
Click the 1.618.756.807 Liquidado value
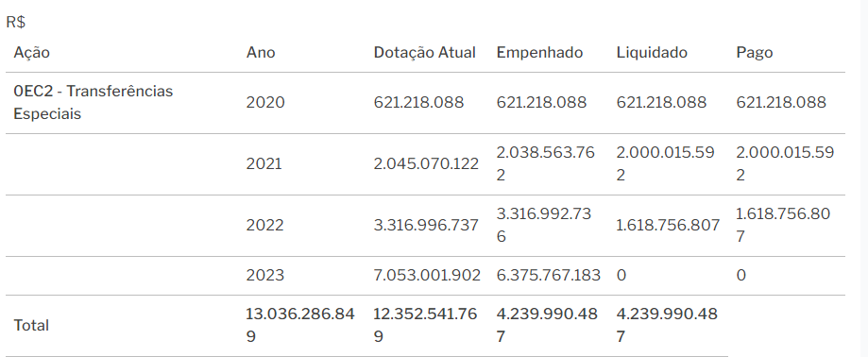[668, 226]
